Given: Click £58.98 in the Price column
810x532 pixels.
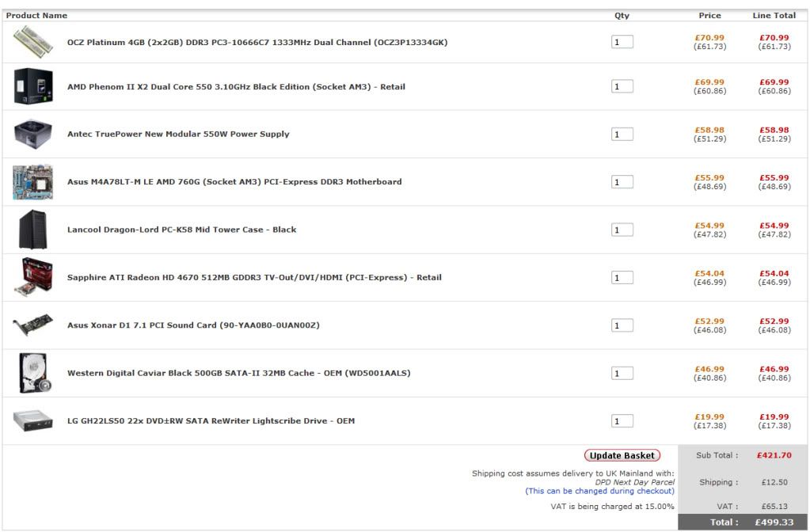Looking at the screenshot, I should point(709,130).
